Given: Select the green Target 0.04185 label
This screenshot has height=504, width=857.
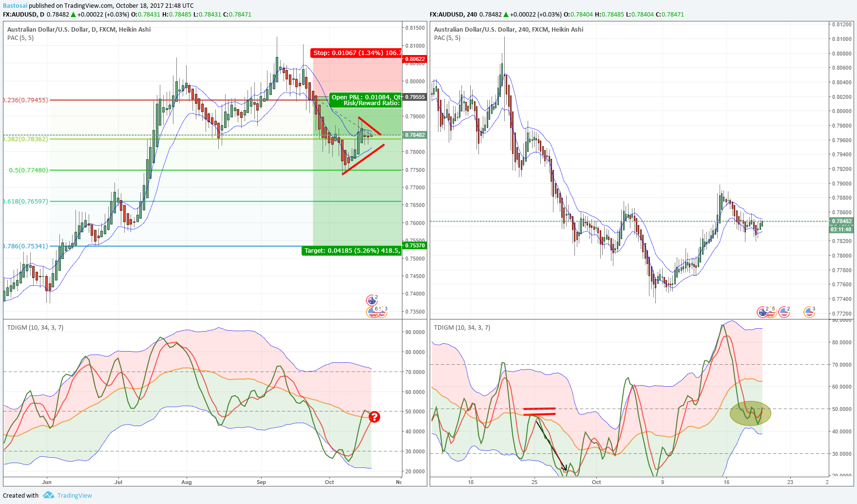Looking at the screenshot, I should pyautogui.click(x=351, y=250).
